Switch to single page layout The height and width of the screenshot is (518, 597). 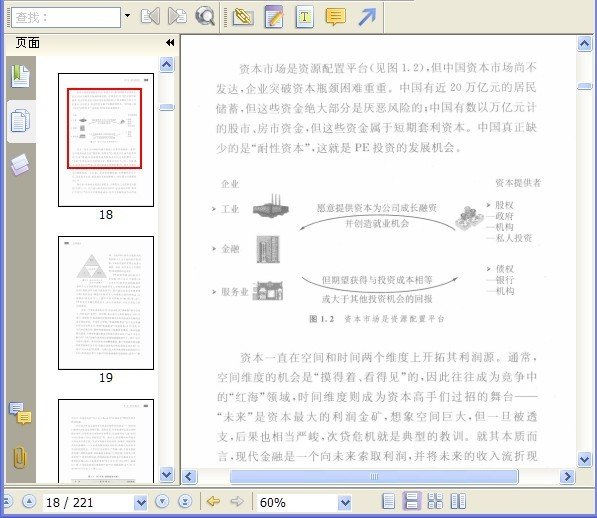point(388,501)
